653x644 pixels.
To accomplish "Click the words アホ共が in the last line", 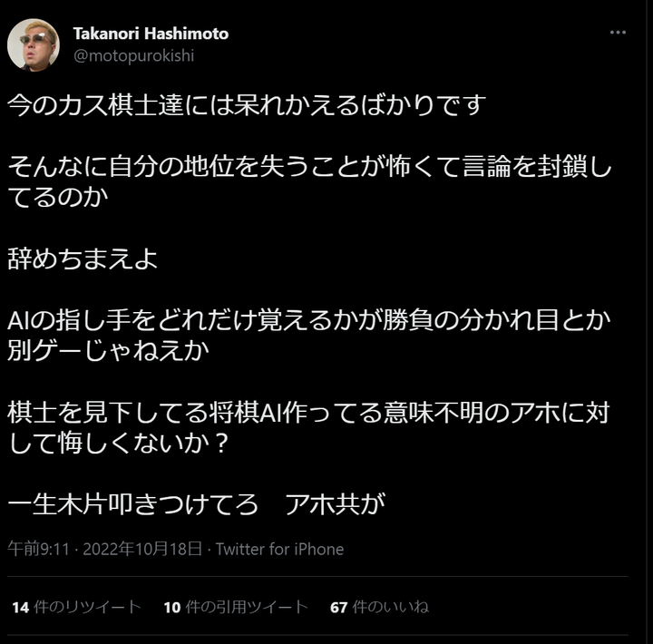I will pyautogui.click(x=336, y=504).
